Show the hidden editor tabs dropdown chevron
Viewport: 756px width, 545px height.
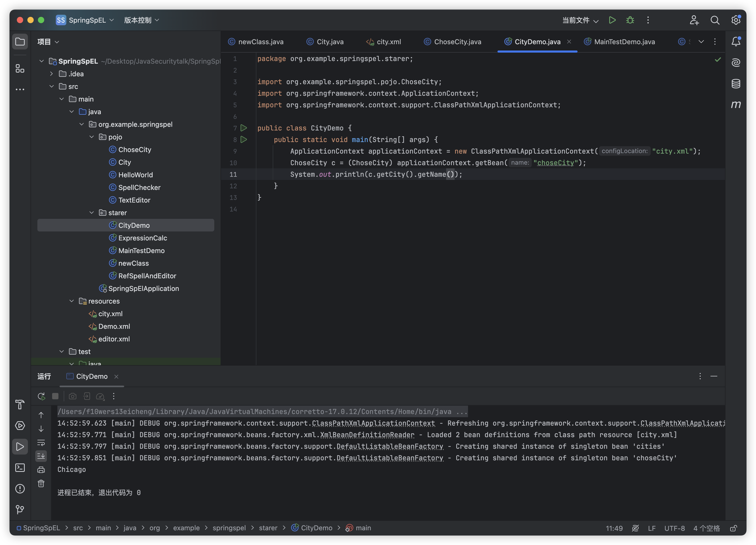coord(701,42)
